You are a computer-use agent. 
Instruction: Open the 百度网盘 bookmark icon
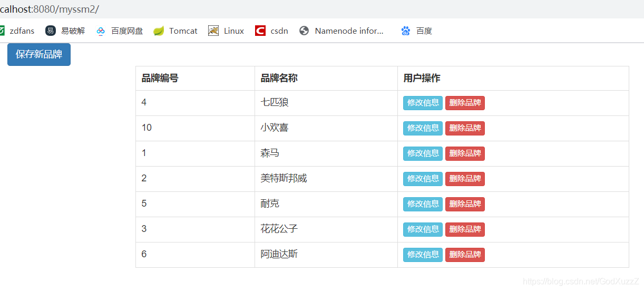point(101,31)
